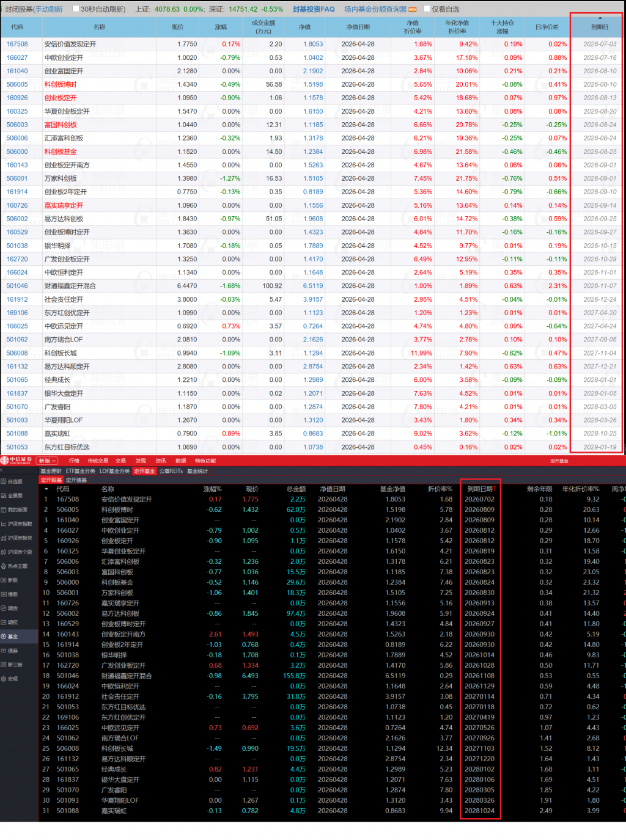Open 沪深京个股 in the left sidebar
This screenshot has width=626, height=840.
pyautogui.click(x=17, y=552)
